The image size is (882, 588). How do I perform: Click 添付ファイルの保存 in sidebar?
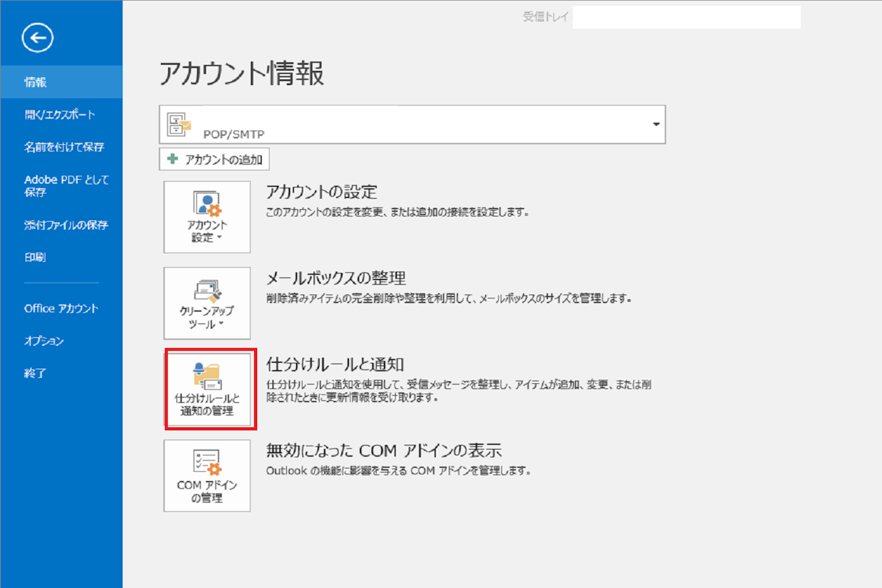(x=66, y=225)
